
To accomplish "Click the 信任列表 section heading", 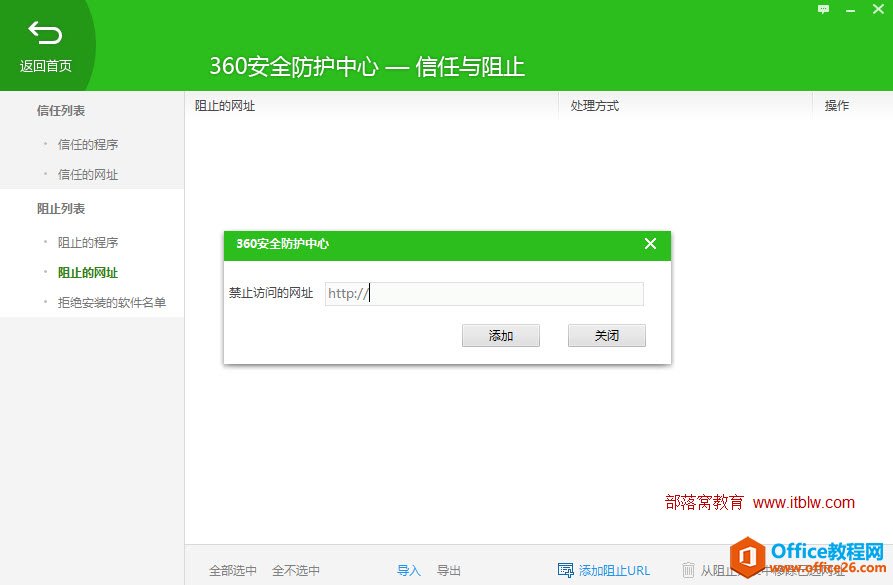I will 61,111.
